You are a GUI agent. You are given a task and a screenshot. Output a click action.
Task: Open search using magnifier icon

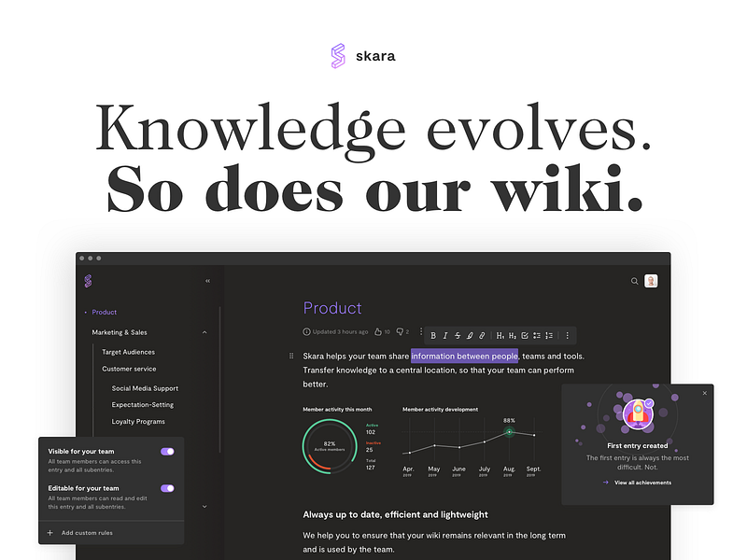pyautogui.click(x=635, y=281)
